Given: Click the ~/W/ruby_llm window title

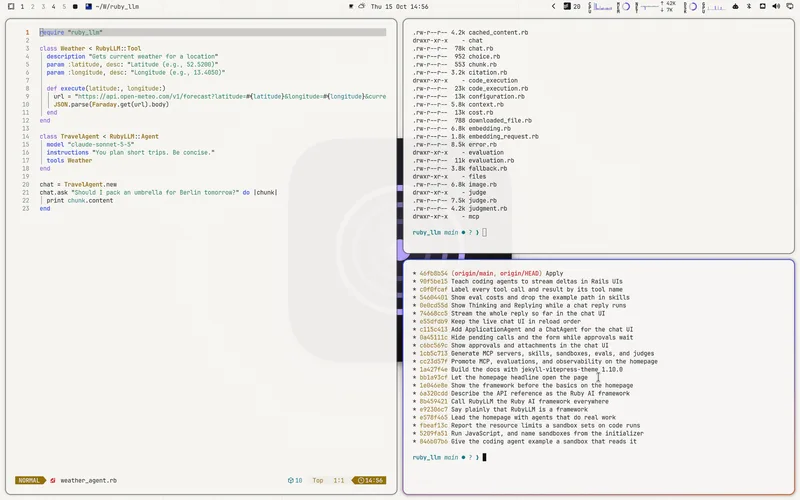Looking at the screenshot, I should tap(117, 7).
